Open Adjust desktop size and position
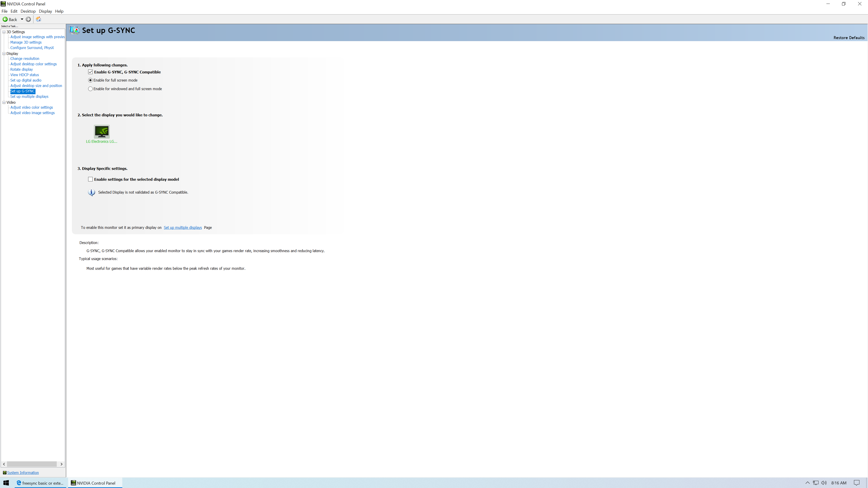Screen dimensions: 868x488 [x=36, y=86]
